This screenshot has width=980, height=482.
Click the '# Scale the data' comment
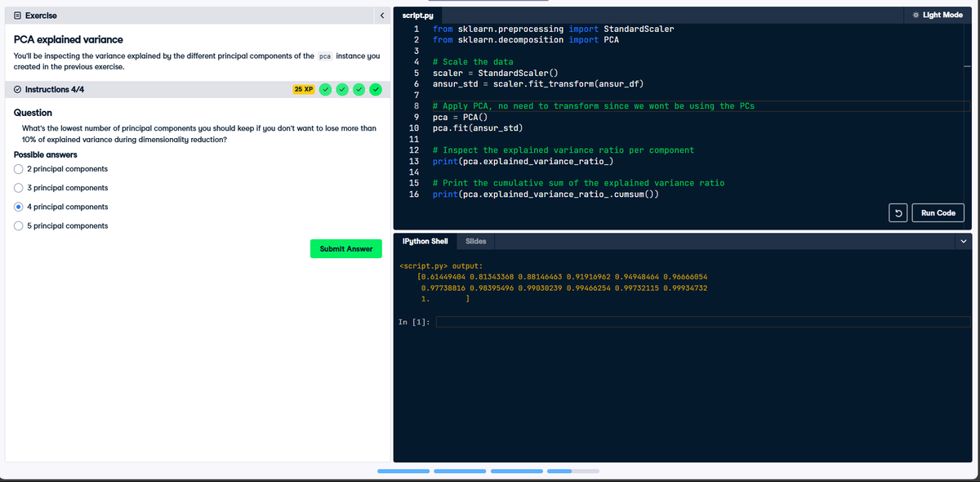click(472, 62)
